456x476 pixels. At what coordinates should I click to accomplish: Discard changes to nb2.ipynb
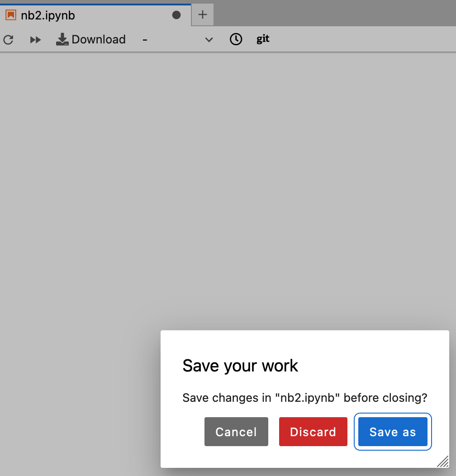[313, 432]
